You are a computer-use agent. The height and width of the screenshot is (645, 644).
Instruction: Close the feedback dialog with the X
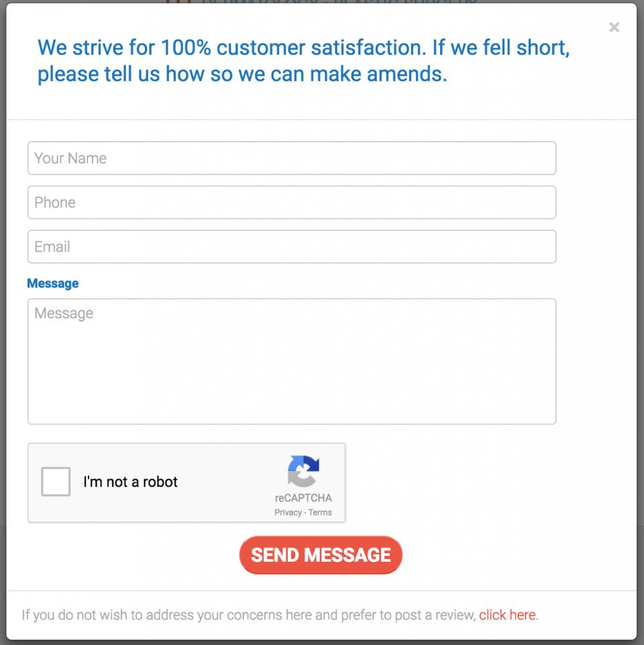coord(614,28)
